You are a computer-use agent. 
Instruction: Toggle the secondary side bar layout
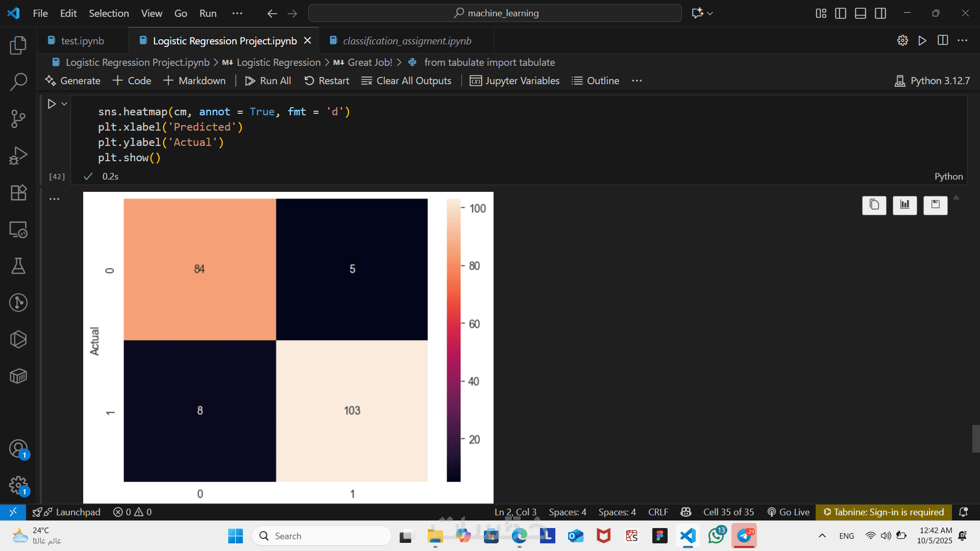[880, 13]
